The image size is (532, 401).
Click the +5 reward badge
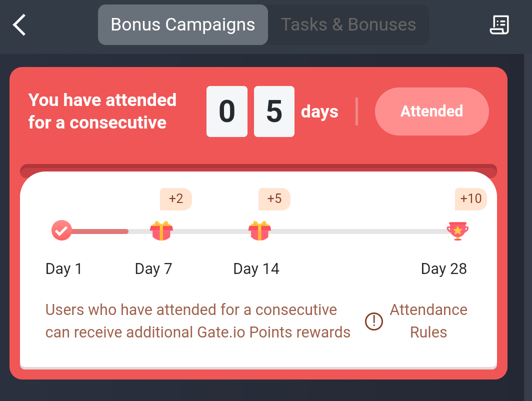coord(274,199)
